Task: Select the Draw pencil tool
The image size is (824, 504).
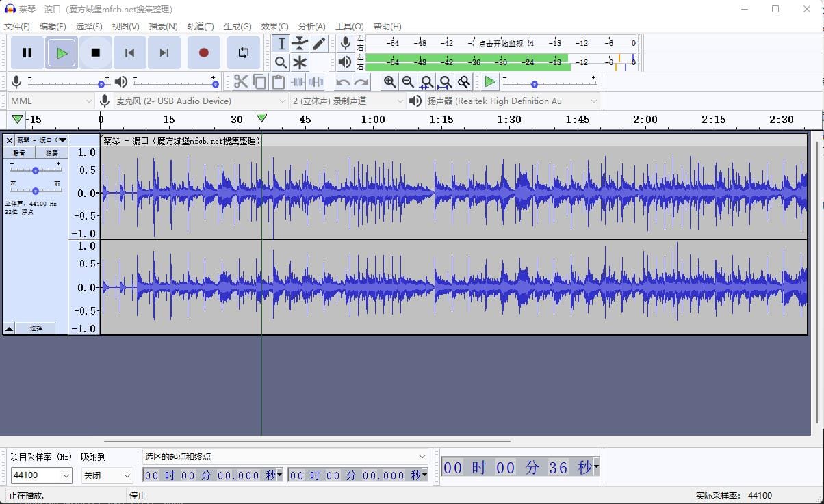Action: (319, 44)
